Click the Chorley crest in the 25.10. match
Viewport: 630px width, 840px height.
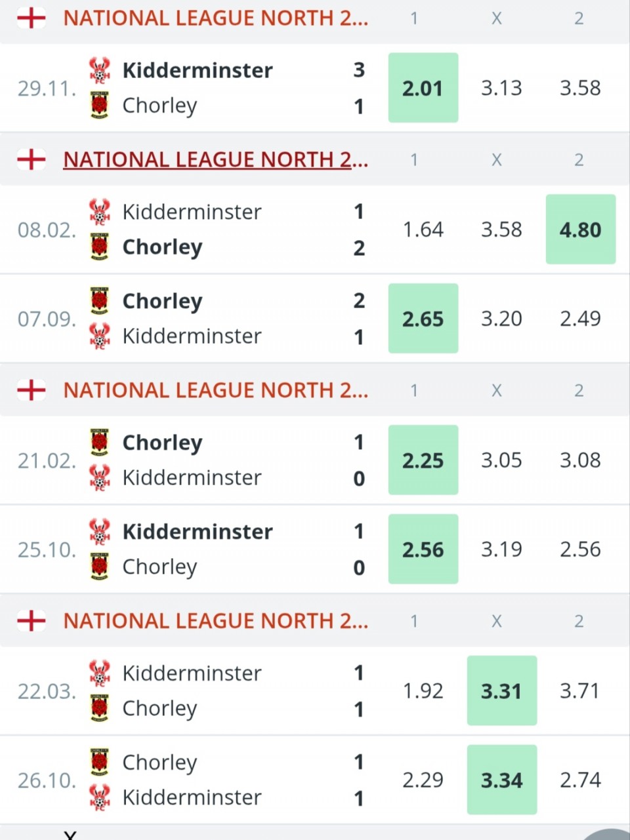[99, 567]
